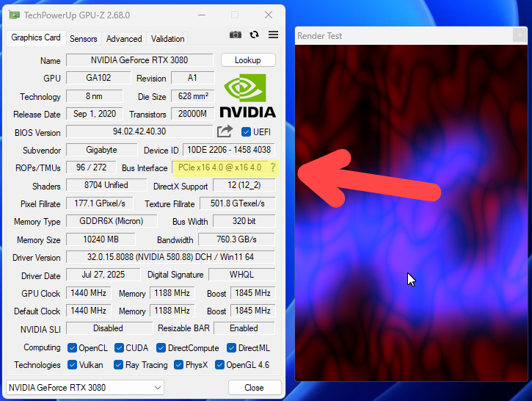Toggle the UEFI checkbox

[x=246, y=131]
